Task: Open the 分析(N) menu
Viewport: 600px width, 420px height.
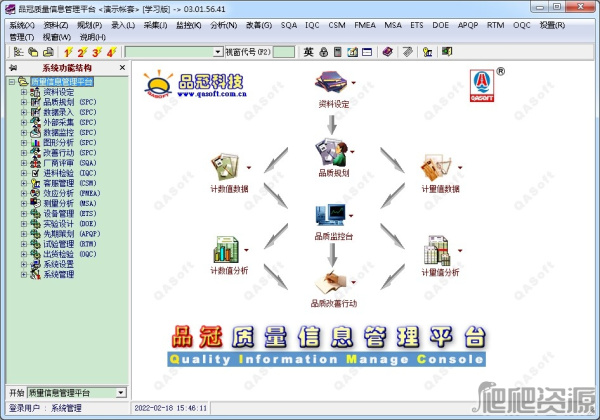Action: pos(223,25)
